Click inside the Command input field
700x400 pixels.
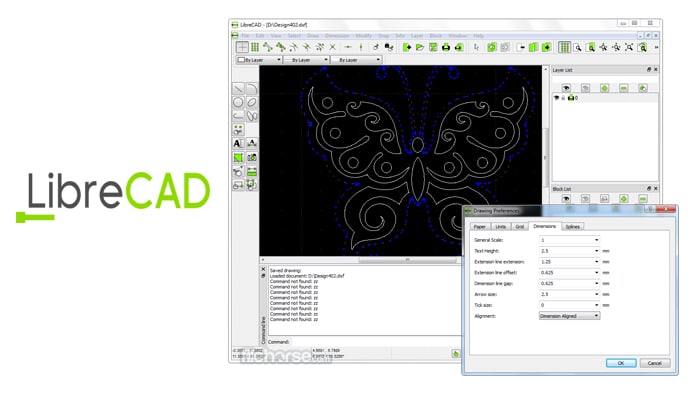point(375,342)
